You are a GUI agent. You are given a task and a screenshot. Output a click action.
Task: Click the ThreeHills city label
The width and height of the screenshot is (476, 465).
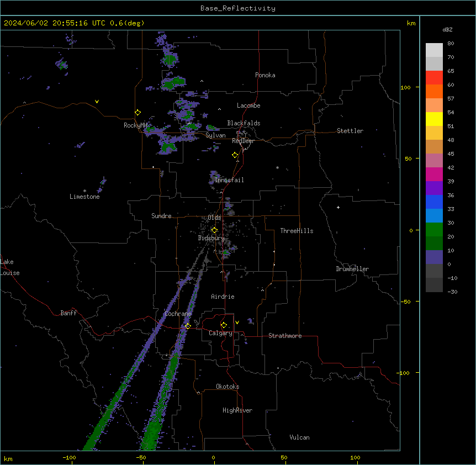297,231
